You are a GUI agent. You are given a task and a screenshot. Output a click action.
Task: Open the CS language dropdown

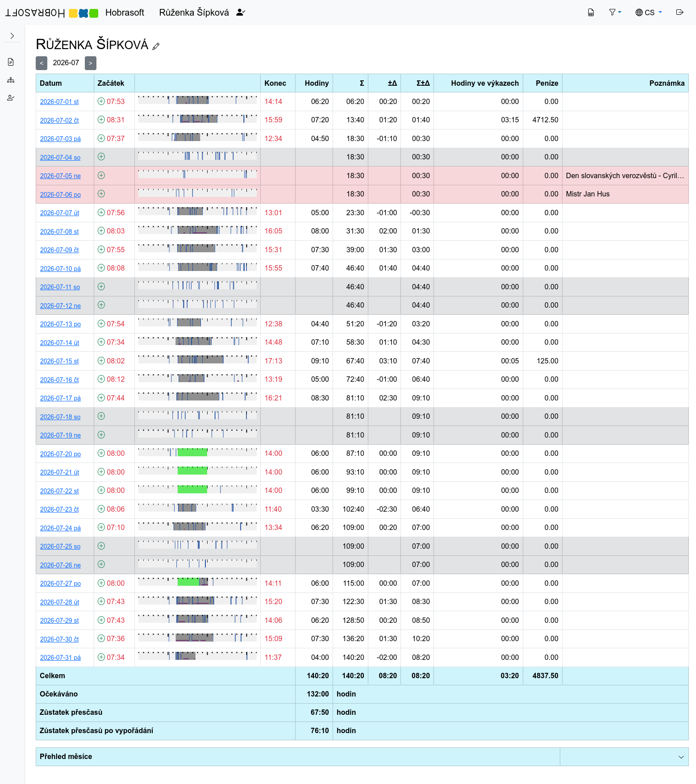[x=649, y=13]
